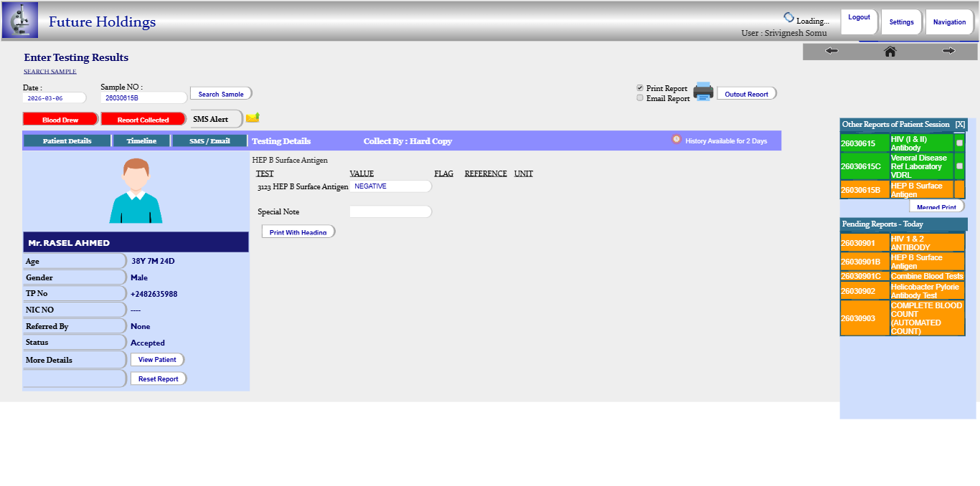This screenshot has height=486, width=980.
Task: Close the Other Reports of Patient Session panel
Action: 960,125
